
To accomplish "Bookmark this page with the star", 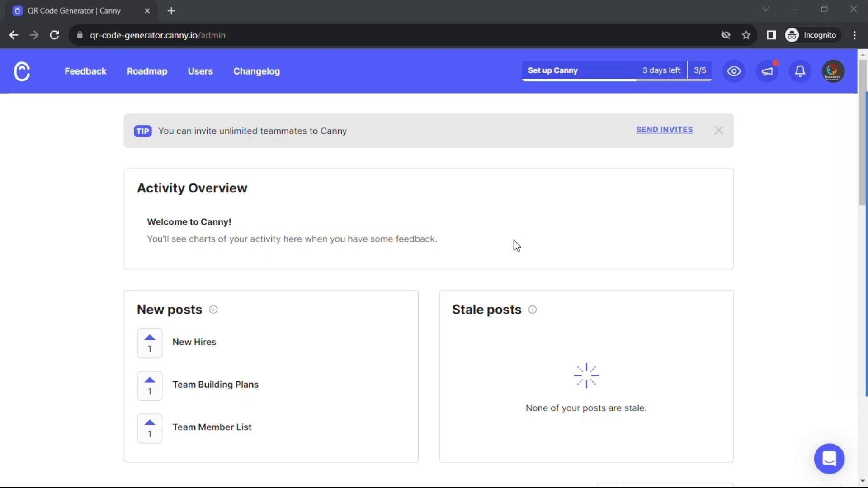I will point(746,35).
